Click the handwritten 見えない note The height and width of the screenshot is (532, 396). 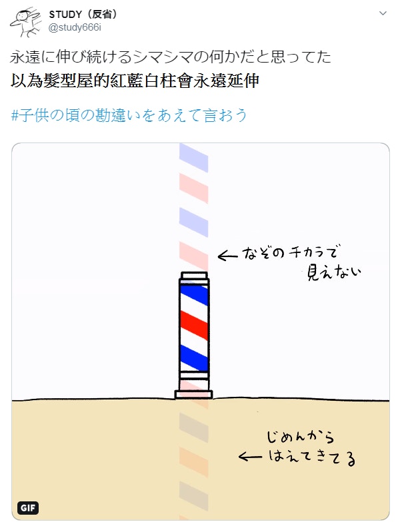click(x=333, y=272)
